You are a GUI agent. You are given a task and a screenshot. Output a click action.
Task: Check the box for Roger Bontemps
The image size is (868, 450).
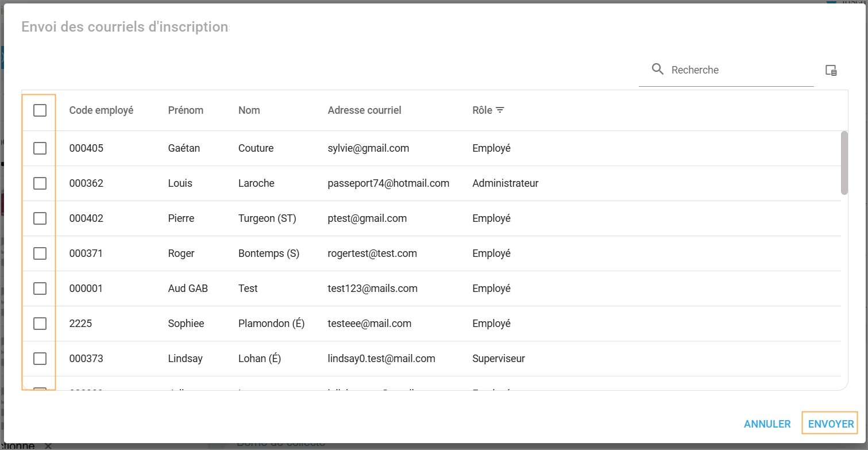pos(40,253)
